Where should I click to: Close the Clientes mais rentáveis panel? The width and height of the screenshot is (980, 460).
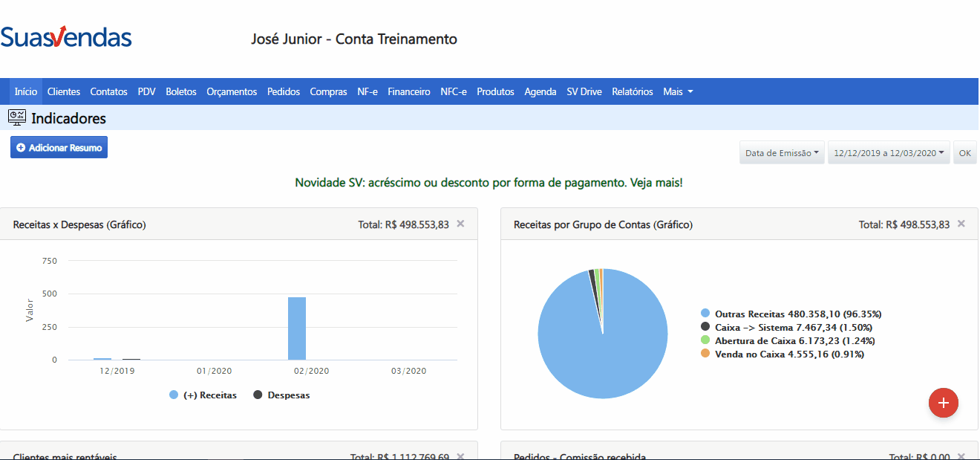[x=460, y=456]
